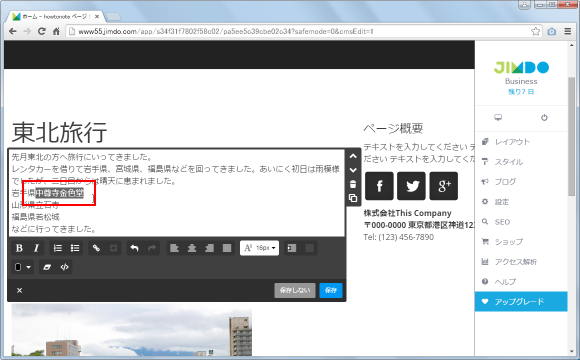Go to browser home page
Image resolution: width=580 pixels, height=360 pixels.
coord(56,31)
